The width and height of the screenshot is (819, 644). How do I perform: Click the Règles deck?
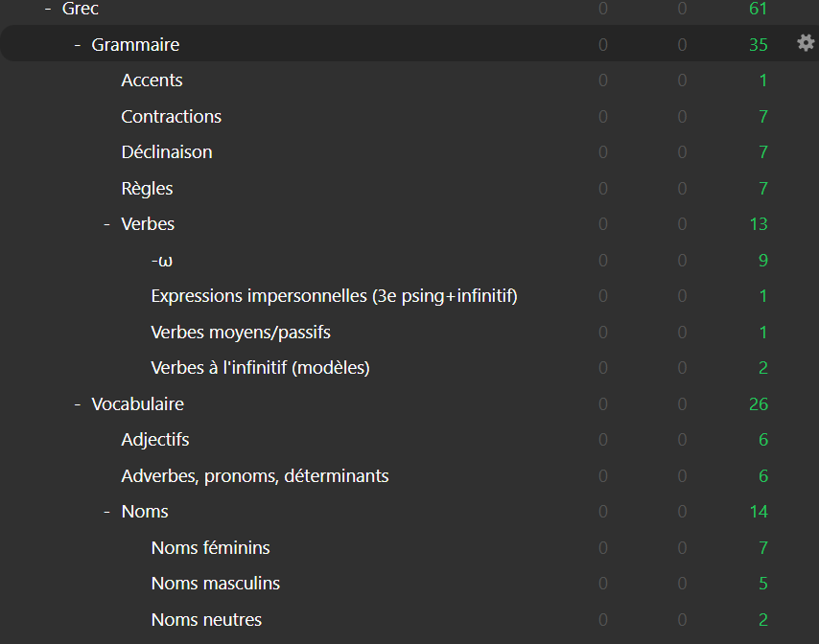(x=147, y=189)
